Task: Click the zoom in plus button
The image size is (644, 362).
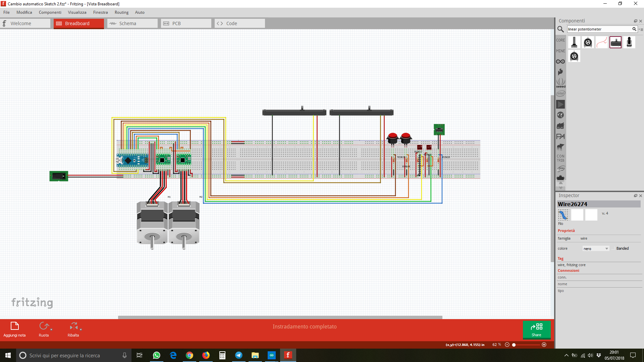Action: pos(544,345)
